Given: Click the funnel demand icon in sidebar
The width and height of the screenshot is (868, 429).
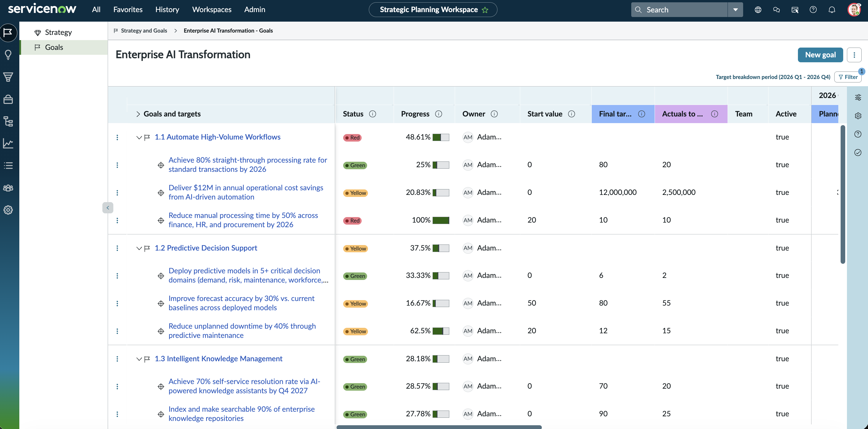Looking at the screenshot, I should pyautogui.click(x=8, y=77).
